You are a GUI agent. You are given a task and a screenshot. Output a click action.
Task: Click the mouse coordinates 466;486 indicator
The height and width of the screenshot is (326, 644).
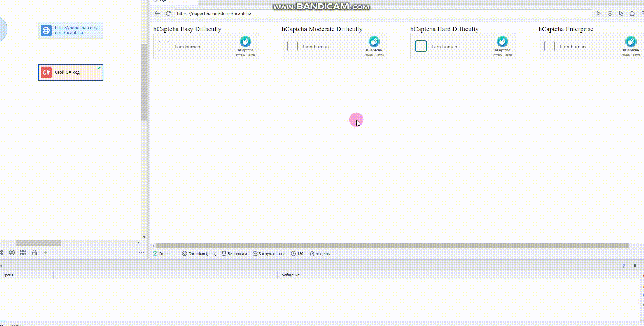320,254
